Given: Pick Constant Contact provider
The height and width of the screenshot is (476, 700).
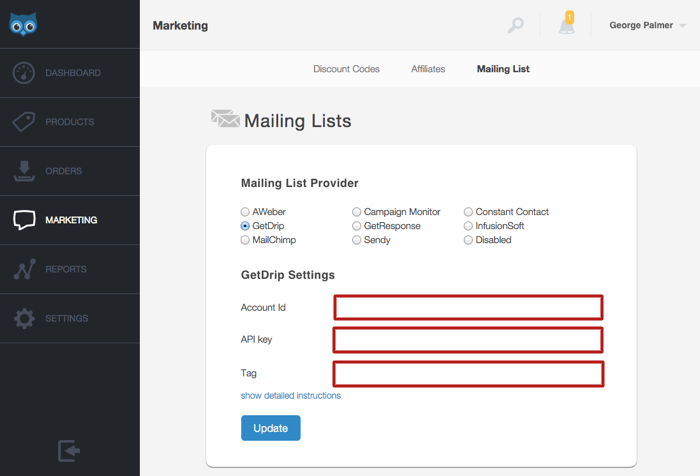Looking at the screenshot, I should [468, 212].
